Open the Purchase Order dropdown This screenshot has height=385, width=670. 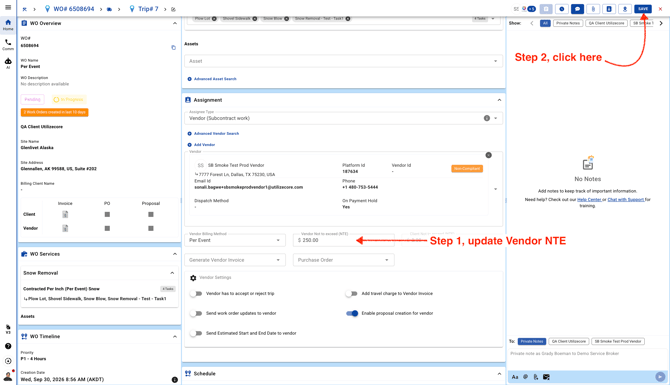(x=344, y=260)
